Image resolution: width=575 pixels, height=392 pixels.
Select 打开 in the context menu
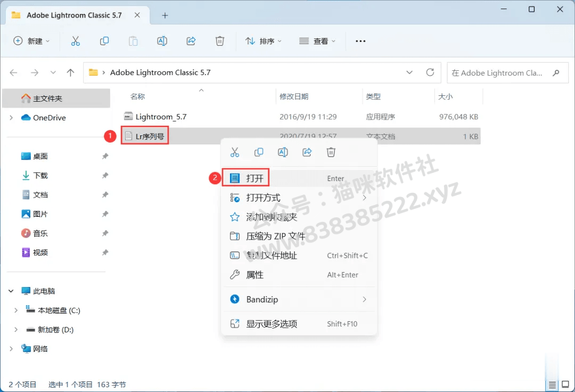(x=299, y=178)
